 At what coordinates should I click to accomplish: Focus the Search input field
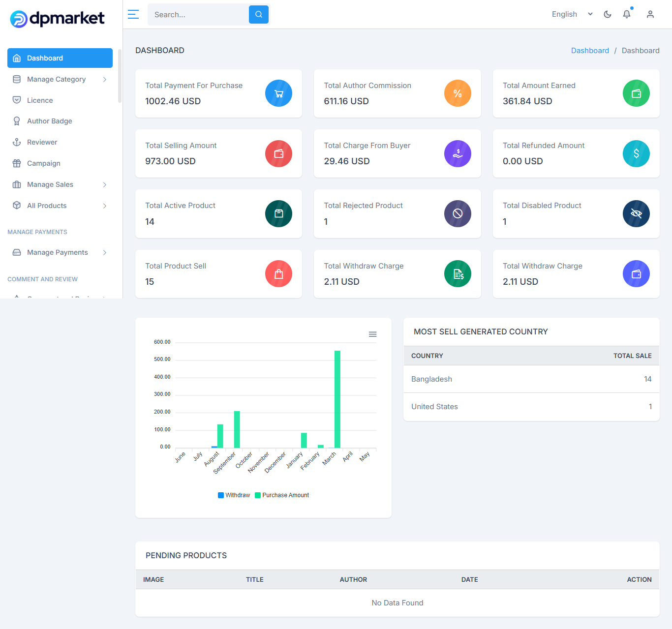(199, 14)
